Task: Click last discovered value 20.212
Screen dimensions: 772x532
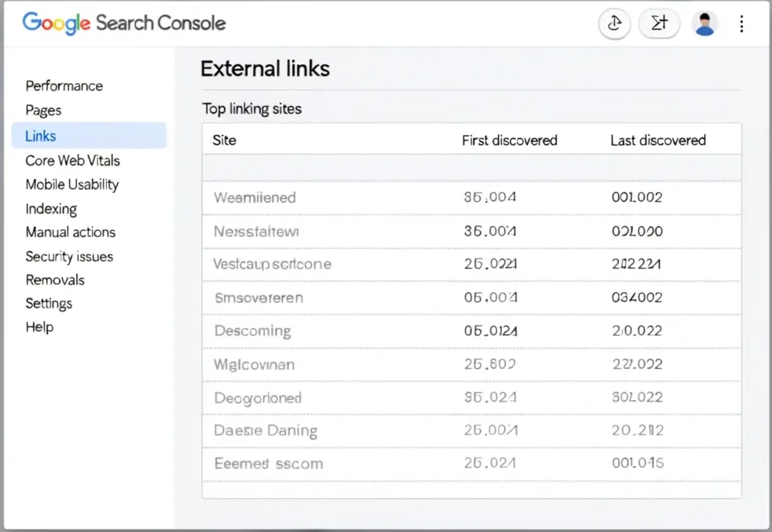Action: [638, 430]
